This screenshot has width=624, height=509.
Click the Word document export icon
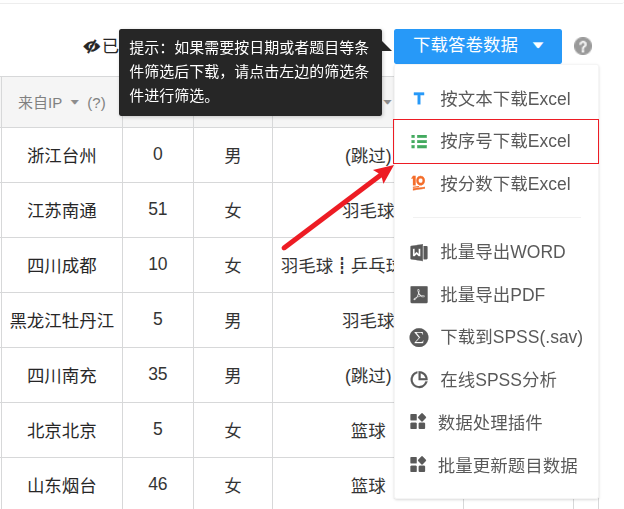419,252
